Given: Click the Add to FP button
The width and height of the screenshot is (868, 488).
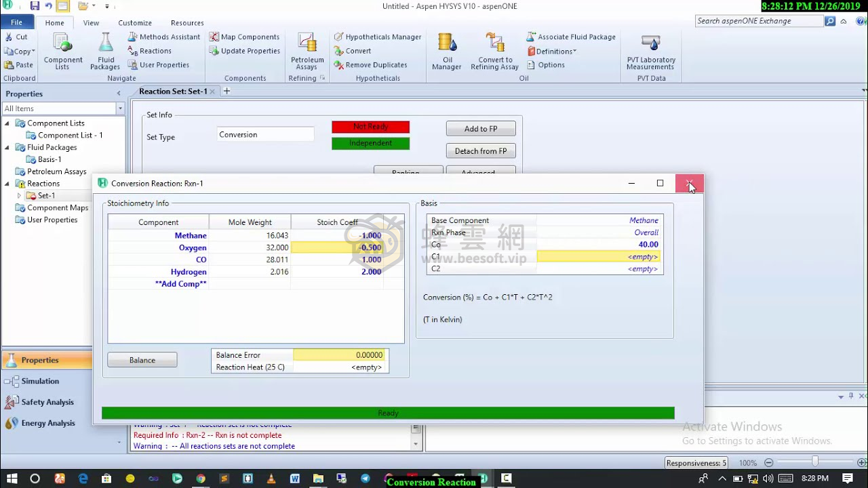Looking at the screenshot, I should click(x=481, y=129).
